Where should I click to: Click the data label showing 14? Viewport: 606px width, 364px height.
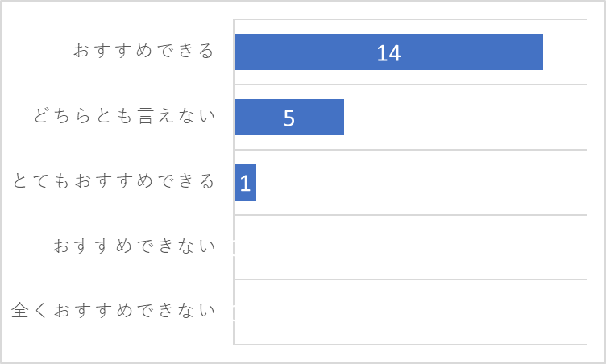pos(388,53)
